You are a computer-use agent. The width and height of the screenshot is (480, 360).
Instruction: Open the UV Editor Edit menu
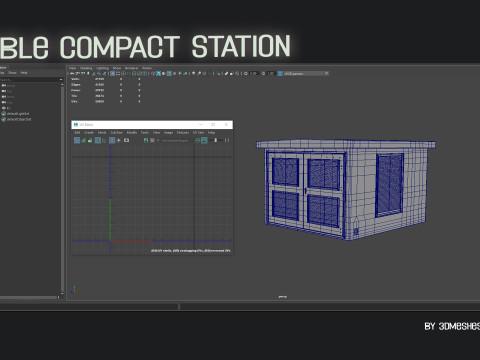(77, 133)
